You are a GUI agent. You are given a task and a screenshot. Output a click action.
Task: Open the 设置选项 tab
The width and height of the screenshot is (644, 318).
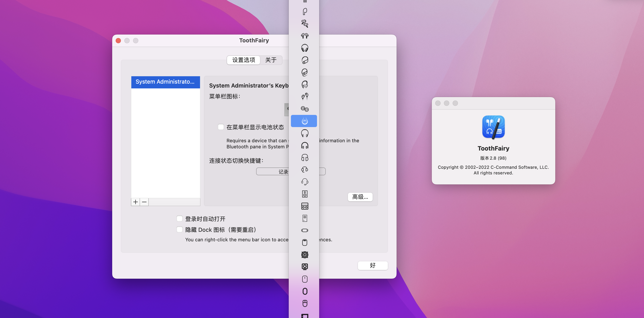[244, 60]
